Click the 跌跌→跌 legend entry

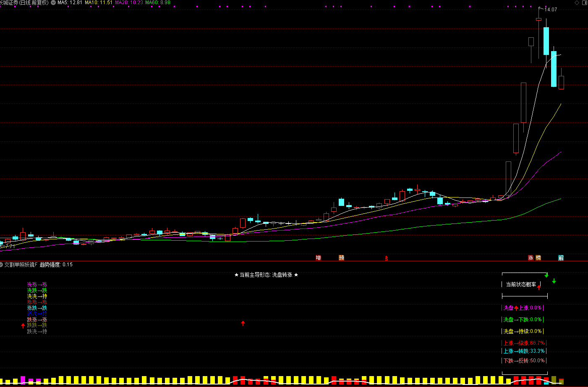[37, 325]
